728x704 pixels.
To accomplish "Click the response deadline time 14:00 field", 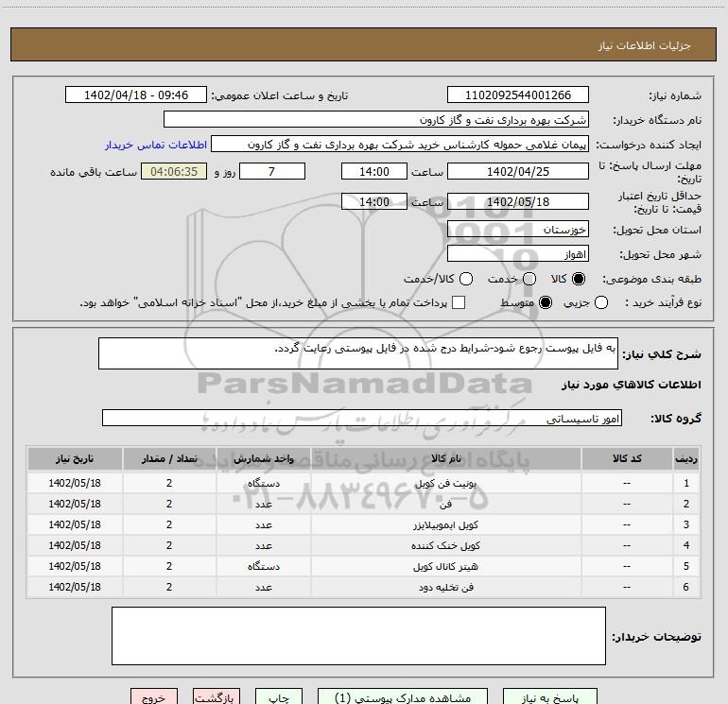I will click(x=374, y=171).
